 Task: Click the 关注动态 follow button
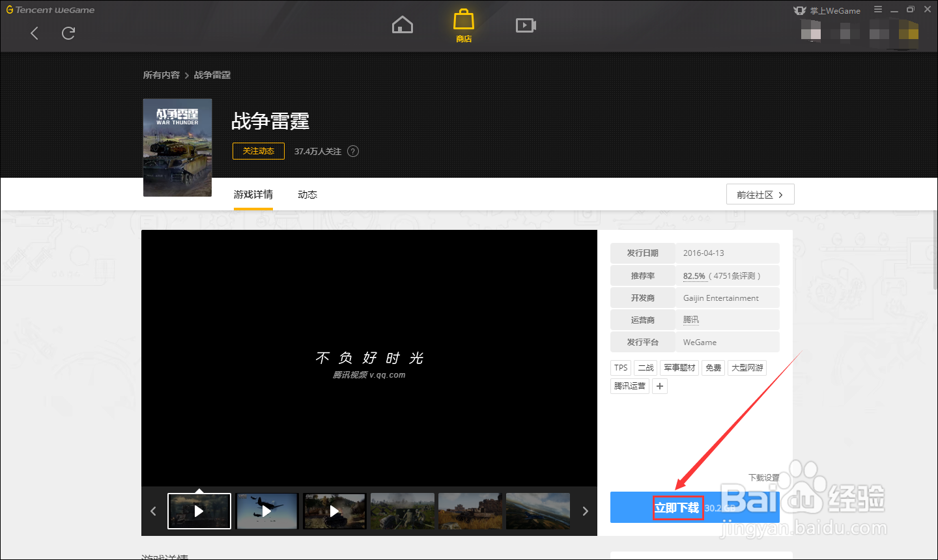tap(259, 151)
